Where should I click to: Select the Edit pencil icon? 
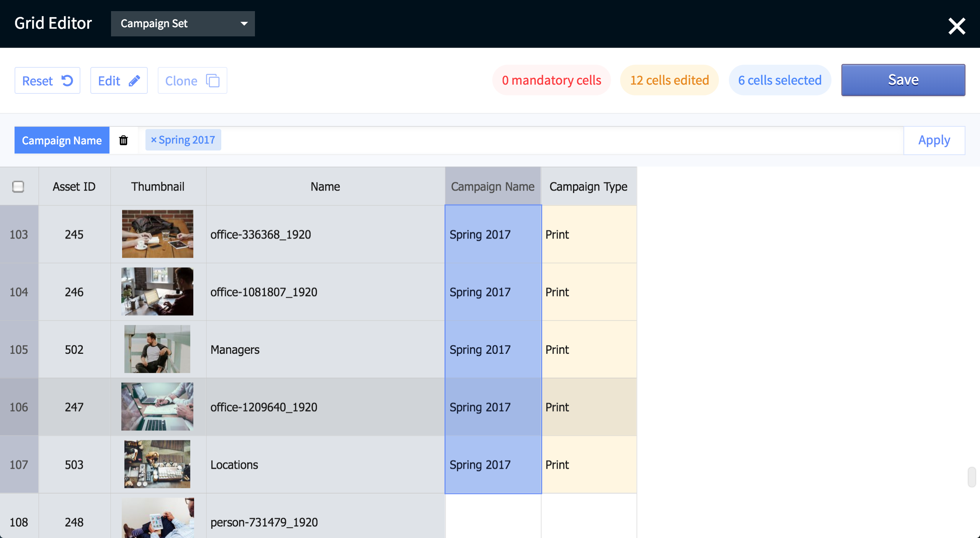(134, 80)
